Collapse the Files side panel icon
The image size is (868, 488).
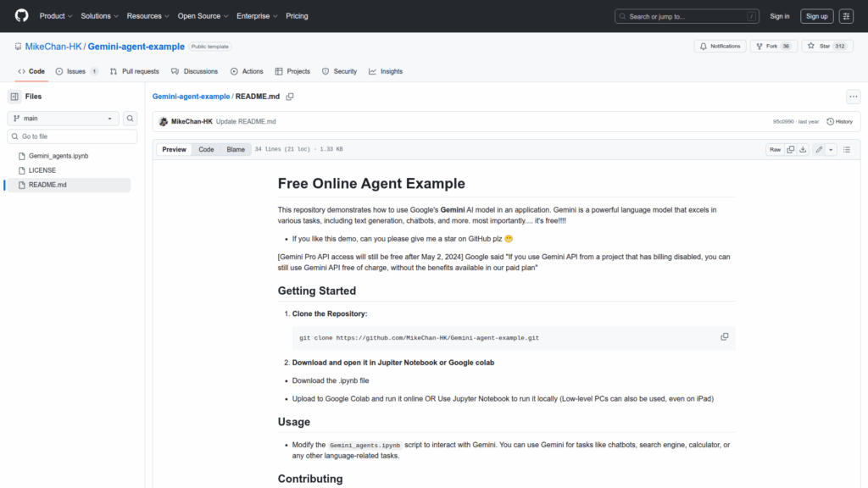point(14,97)
